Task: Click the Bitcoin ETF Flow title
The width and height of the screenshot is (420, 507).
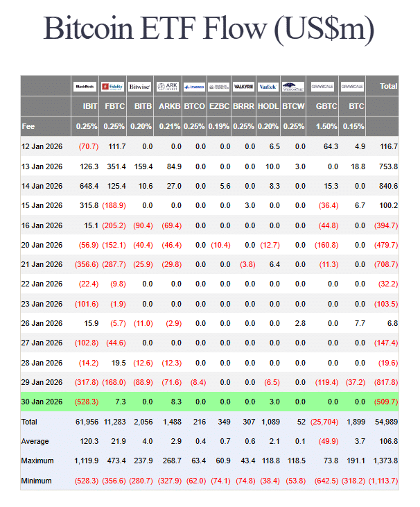Action: click(x=209, y=29)
